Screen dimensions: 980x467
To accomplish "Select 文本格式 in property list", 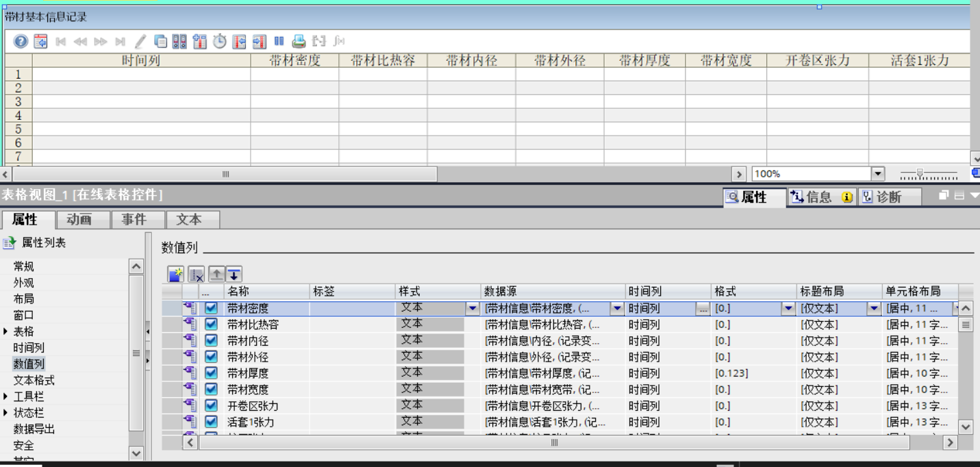I will [x=34, y=380].
